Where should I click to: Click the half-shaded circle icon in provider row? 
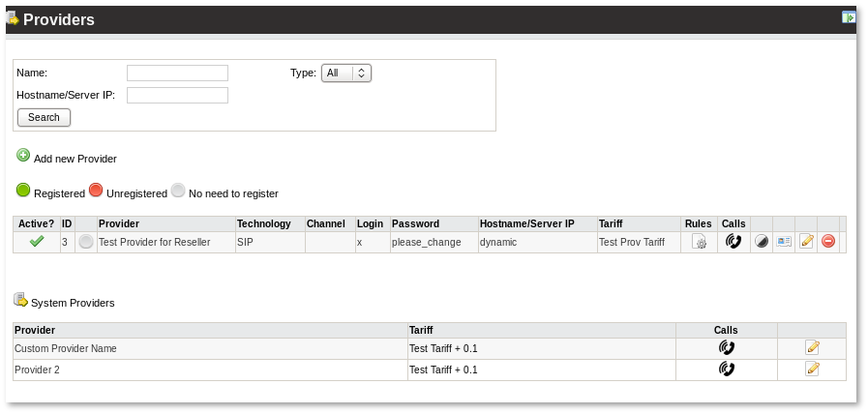[x=762, y=242]
